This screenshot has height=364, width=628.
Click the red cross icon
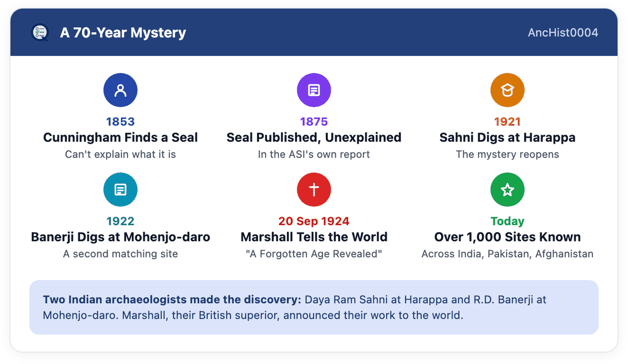pyautogui.click(x=314, y=190)
